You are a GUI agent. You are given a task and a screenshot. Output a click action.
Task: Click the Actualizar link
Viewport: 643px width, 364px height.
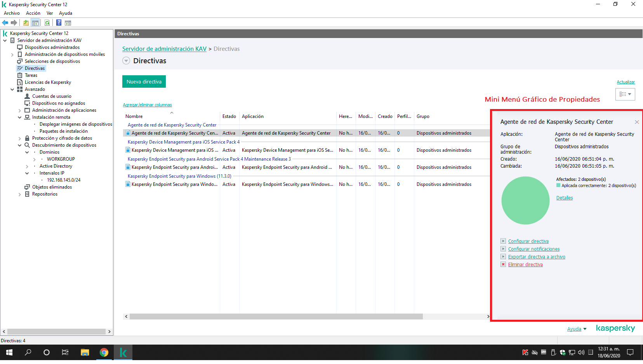[626, 82]
